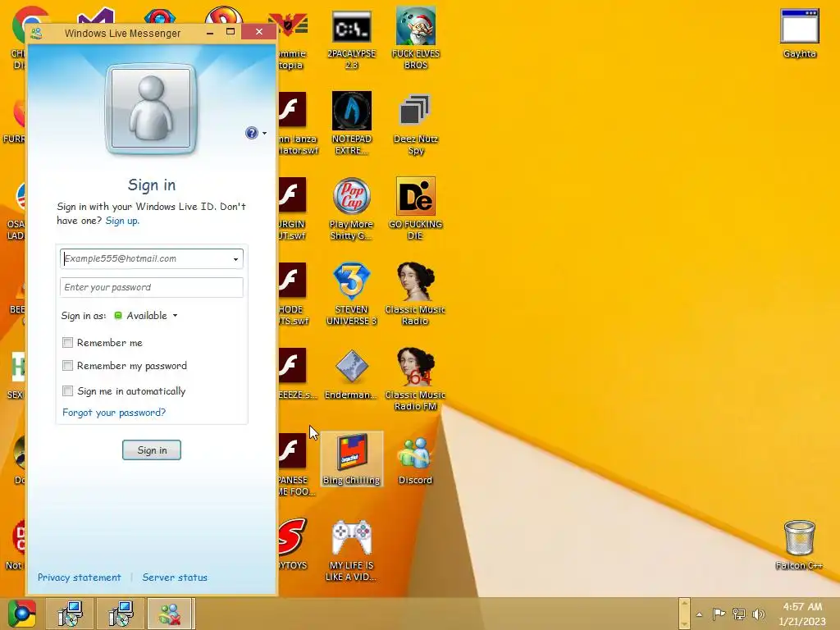This screenshot has height=630, width=840.
Task: Click the Enter your password field
Action: [152, 287]
